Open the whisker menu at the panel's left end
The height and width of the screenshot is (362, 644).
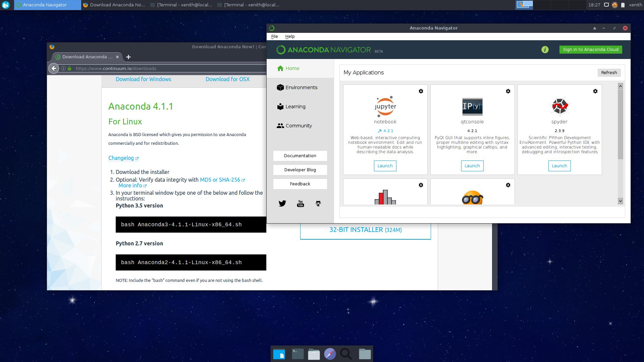click(6, 5)
